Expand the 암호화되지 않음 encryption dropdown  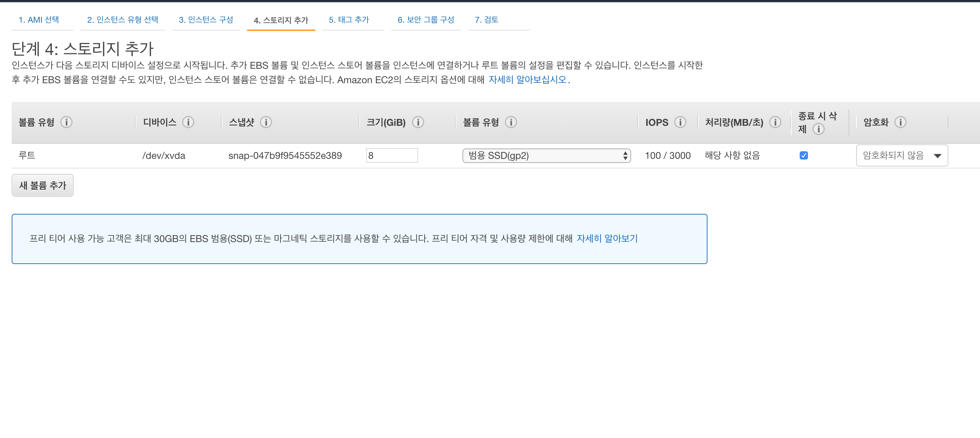tap(901, 155)
